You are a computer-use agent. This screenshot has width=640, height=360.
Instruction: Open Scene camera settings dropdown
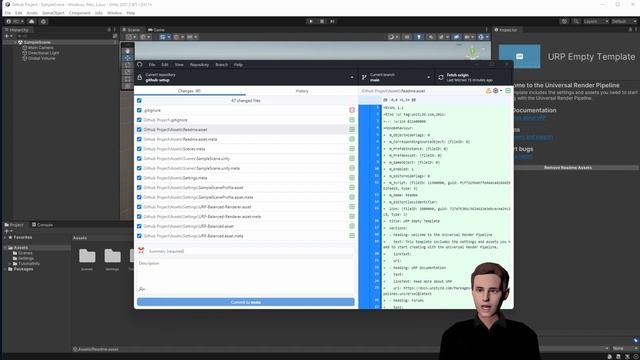pyautogui.click(x=469, y=37)
